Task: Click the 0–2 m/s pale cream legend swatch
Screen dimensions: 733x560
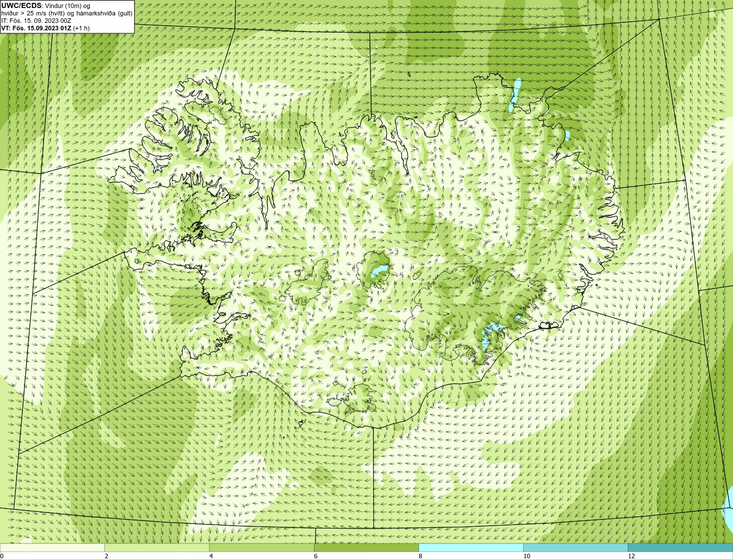Action: (53, 547)
